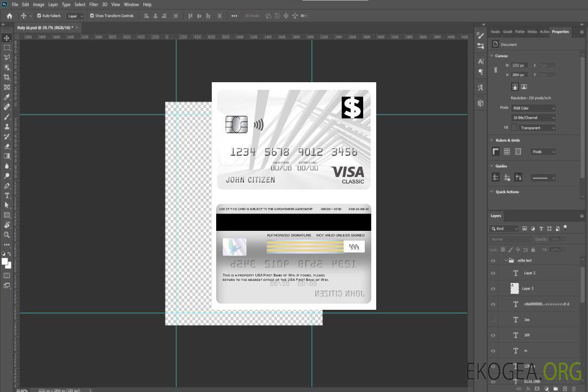
Task: Select the Crop tool
Action: (7, 77)
